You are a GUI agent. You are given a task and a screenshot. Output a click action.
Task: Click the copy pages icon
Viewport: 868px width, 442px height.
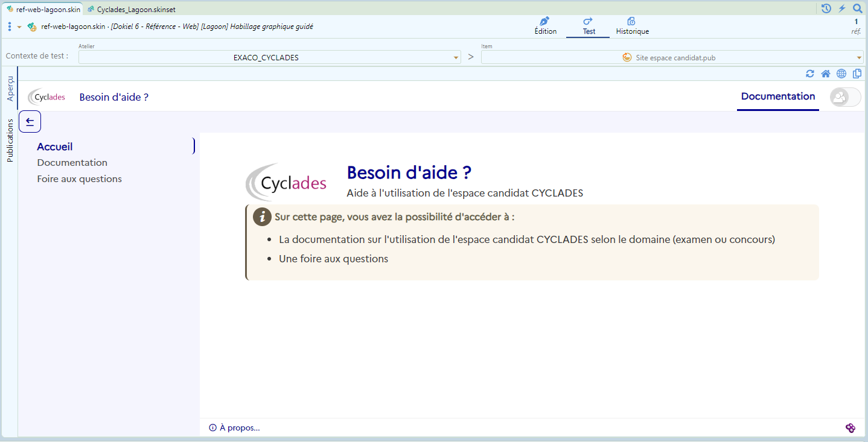pyautogui.click(x=857, y=74)
